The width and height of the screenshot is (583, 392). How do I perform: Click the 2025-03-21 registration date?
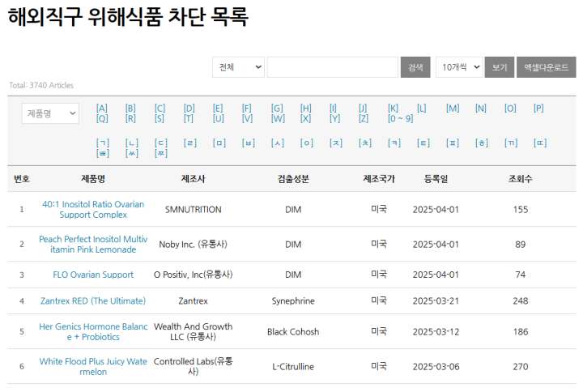436,300
